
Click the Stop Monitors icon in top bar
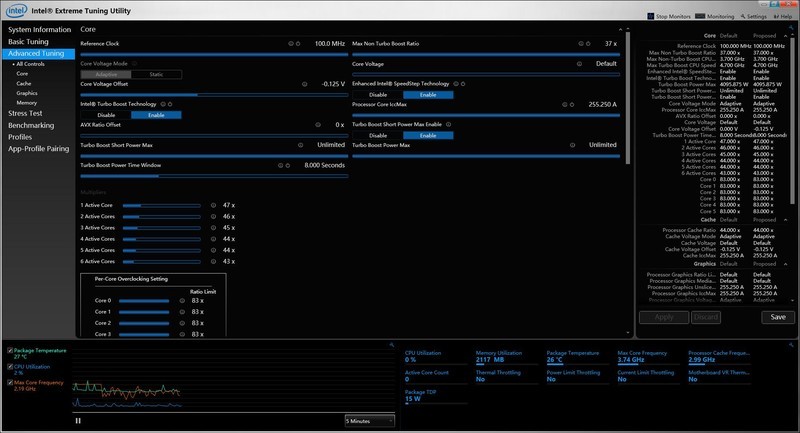pyautogui.click(x=651, y=16)
